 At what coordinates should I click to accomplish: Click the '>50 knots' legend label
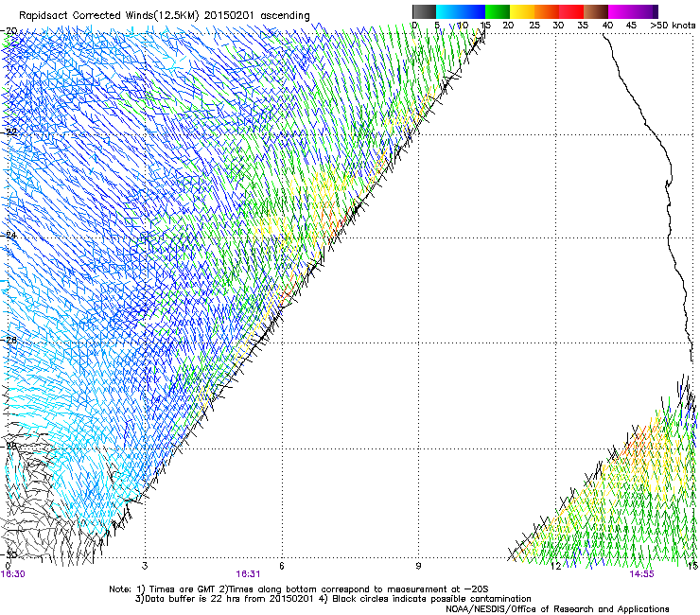point(673,26)
